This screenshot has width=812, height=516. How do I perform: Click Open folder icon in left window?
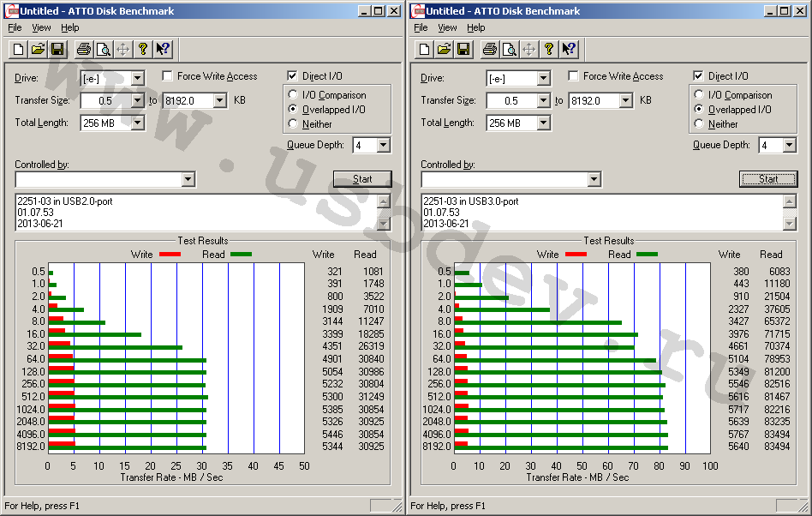tap(38, 49)
